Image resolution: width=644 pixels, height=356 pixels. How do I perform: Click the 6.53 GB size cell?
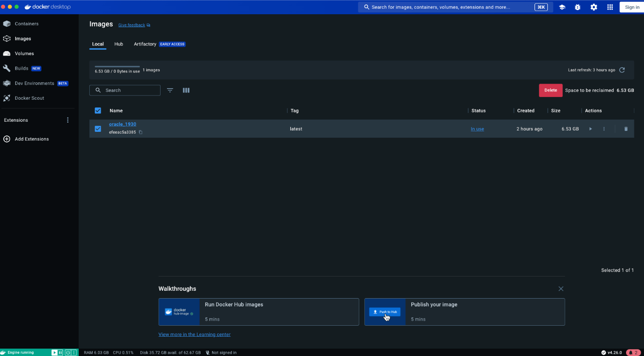coord(570,129)
